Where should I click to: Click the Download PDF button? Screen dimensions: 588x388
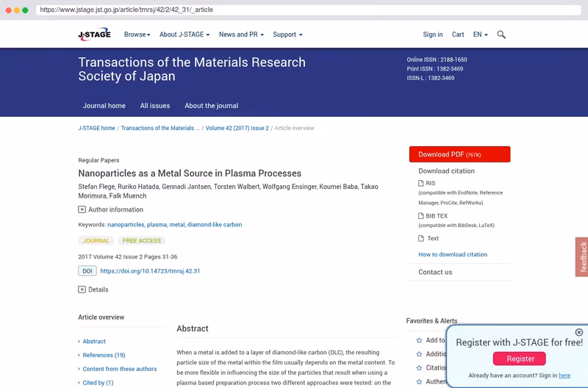point(460,154)
